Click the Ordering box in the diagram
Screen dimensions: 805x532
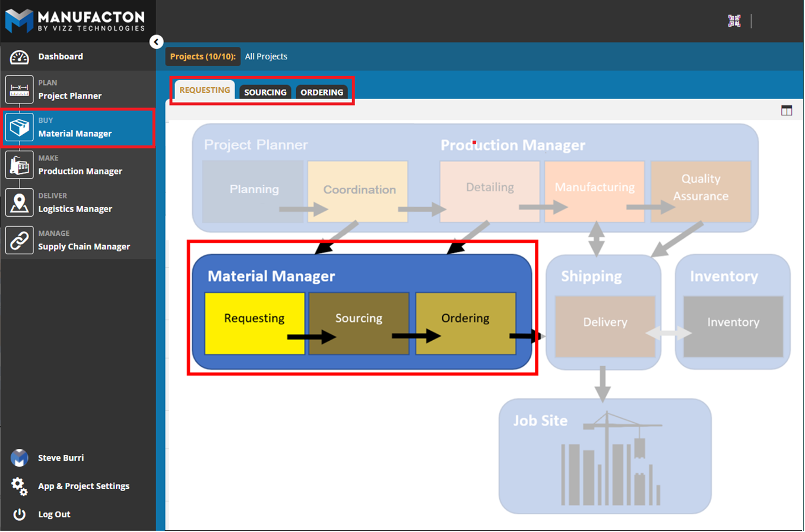[465, 323]
